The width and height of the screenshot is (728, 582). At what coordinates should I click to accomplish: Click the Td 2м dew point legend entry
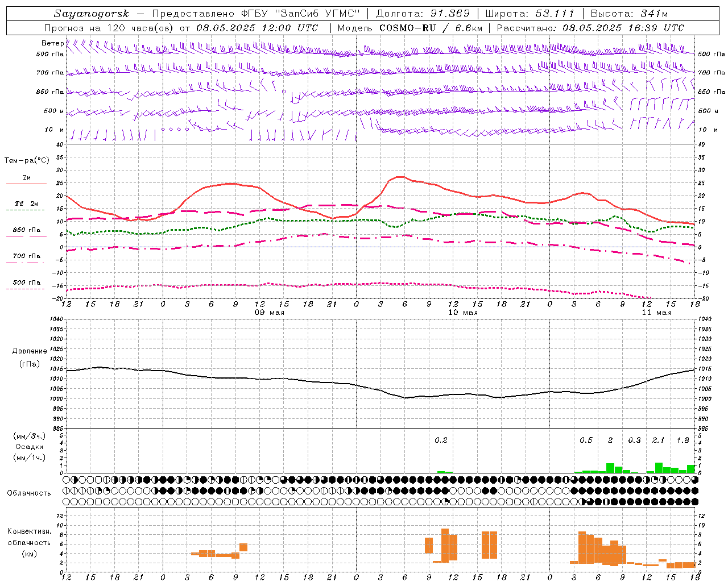point(27,203)
